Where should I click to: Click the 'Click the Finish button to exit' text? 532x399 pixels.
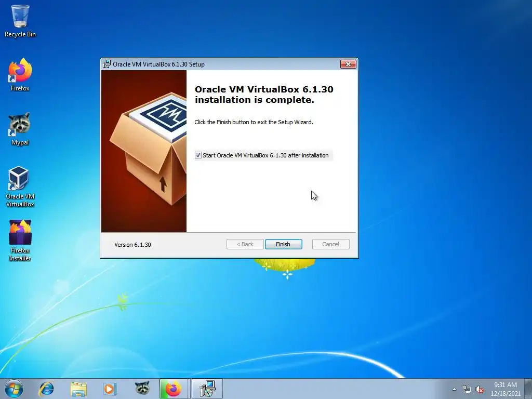tap(254, 122)
